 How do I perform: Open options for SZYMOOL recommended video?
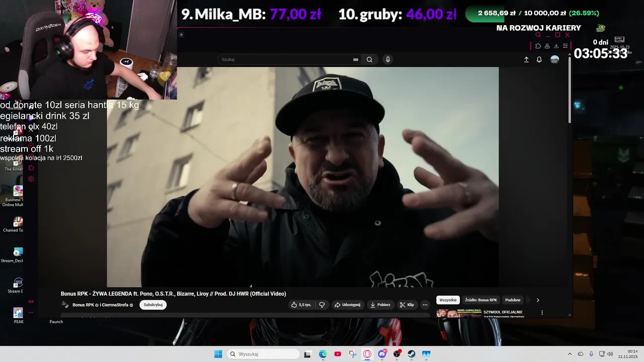[542, 313]
